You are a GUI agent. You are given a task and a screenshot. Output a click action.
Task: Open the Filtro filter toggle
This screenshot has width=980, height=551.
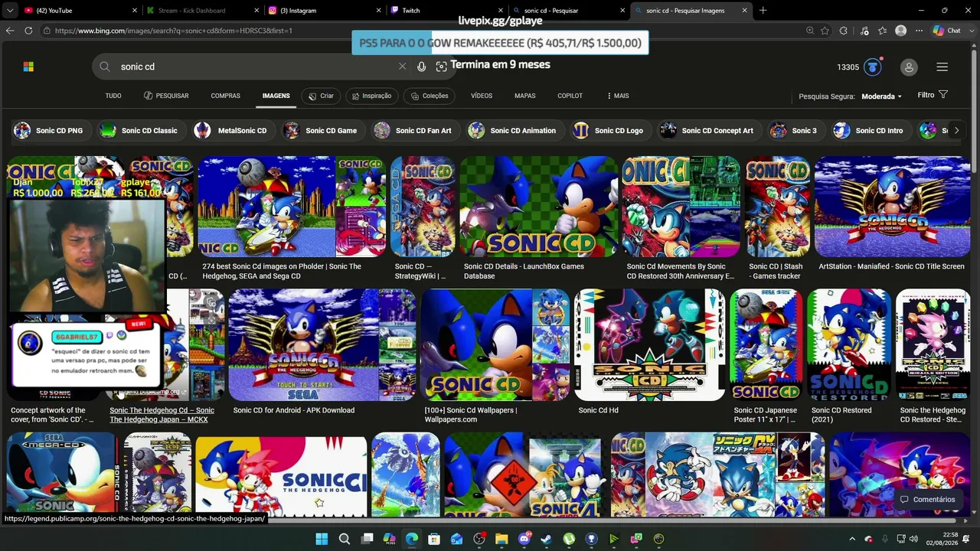[x=933, y=95]
